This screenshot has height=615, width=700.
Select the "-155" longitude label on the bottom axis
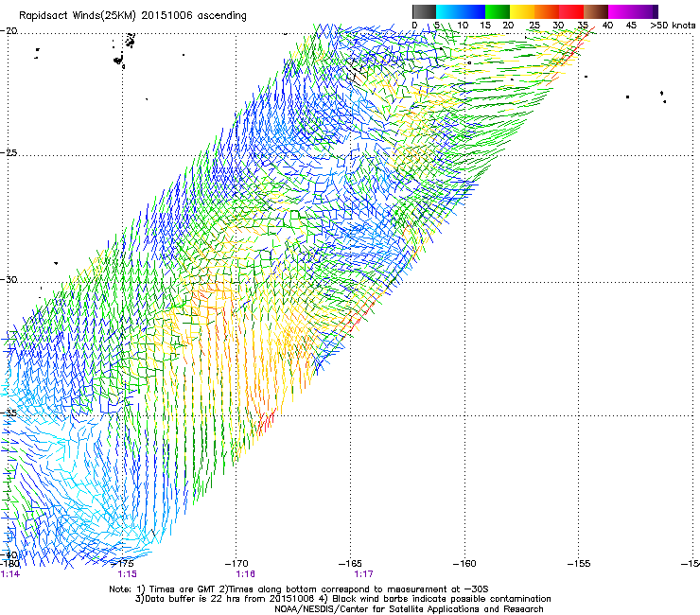pyautogui.click(x=579, y=564)
